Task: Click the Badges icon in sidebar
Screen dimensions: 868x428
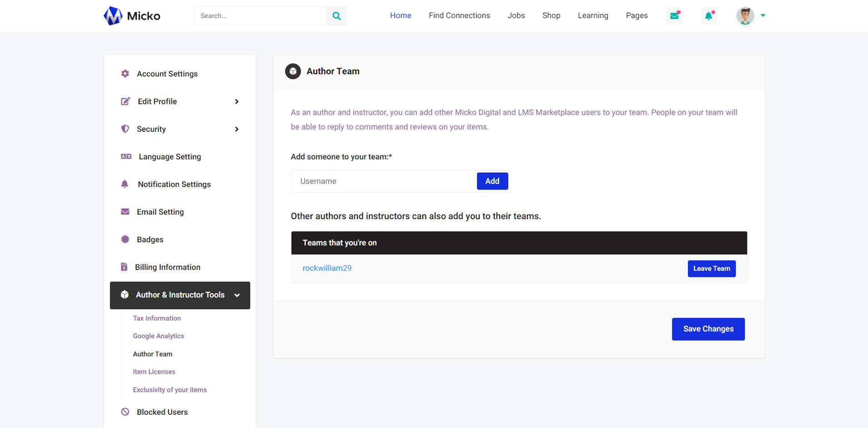Action: coord(125,239)
